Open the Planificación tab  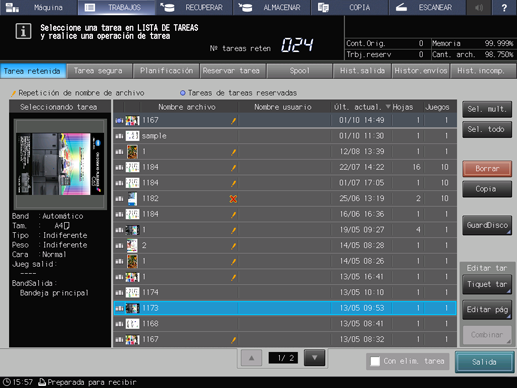click(x=166, y=71)
